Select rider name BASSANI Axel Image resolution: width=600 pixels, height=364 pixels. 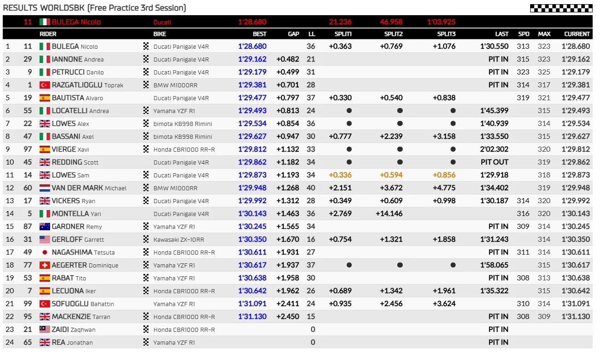tap(73, 136)
